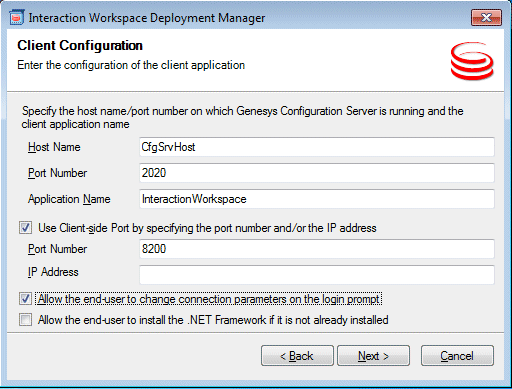
Task: Click the Application Name label
Action: (x=69, y=199)
